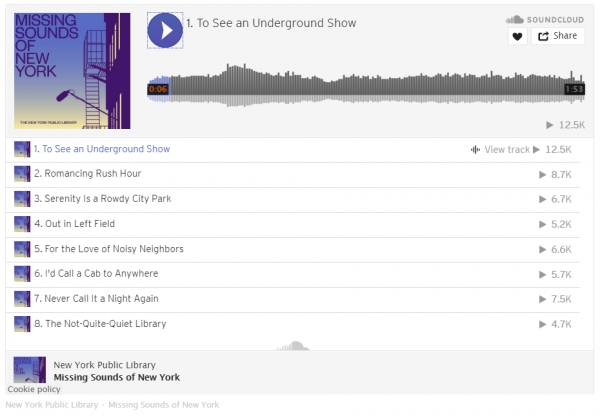Click the play icon beside 12.5K in track 1 row
600x416 pixels.
pyautogui.click(x=536, y=150)
